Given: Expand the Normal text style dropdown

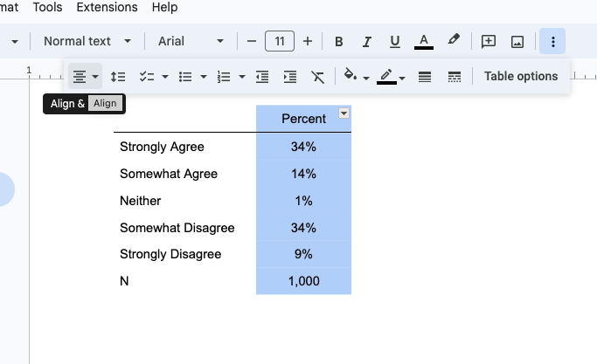Looking at the screenshot, I should (x=87, y=41).
